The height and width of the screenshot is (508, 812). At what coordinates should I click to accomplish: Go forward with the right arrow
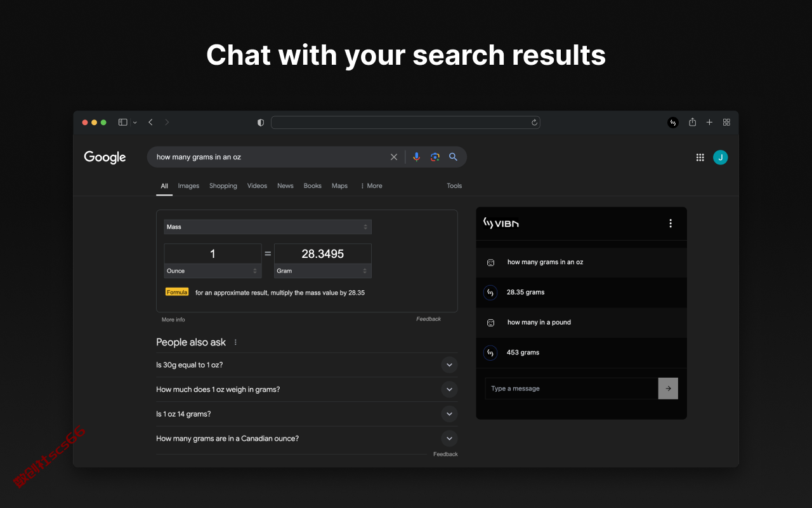[167, 123]
